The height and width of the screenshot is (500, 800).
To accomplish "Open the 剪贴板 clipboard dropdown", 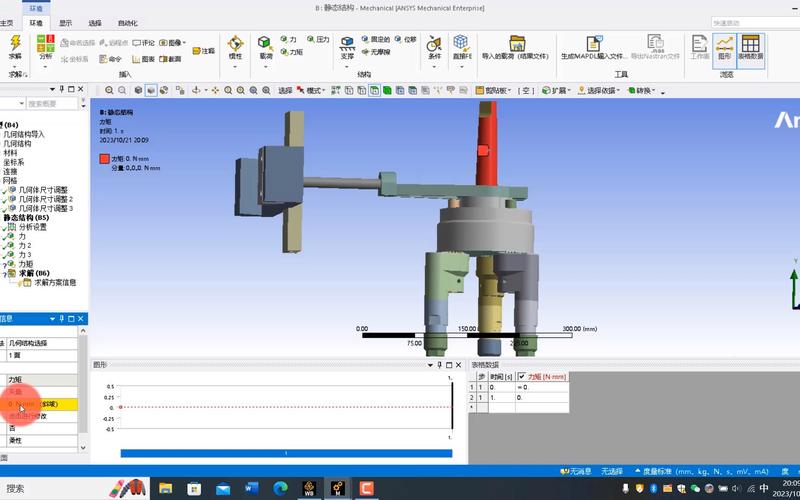I will pos(493,90).
